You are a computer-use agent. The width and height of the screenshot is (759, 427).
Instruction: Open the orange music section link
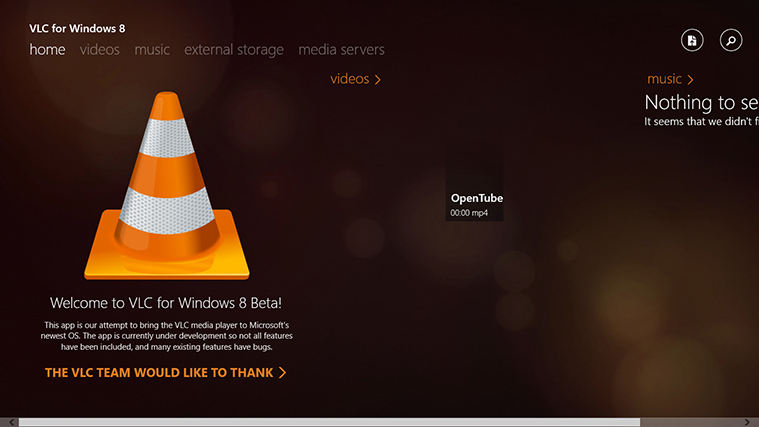pyautogui.click(x=670, y=79)
